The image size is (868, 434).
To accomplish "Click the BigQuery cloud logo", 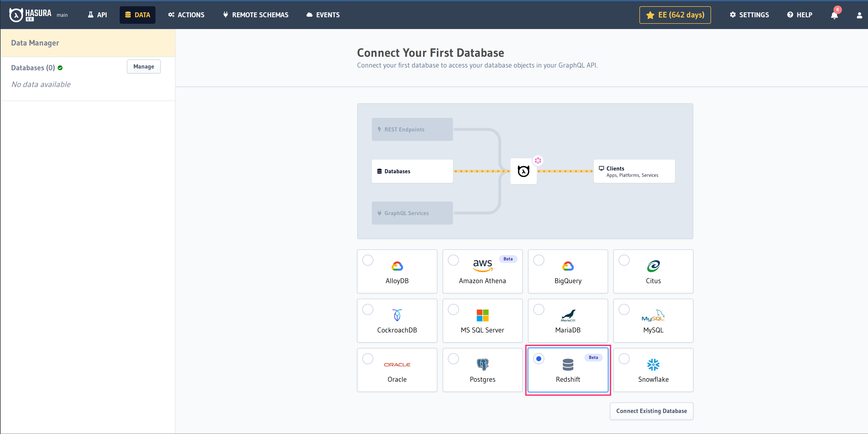I will tap(568, 266).
